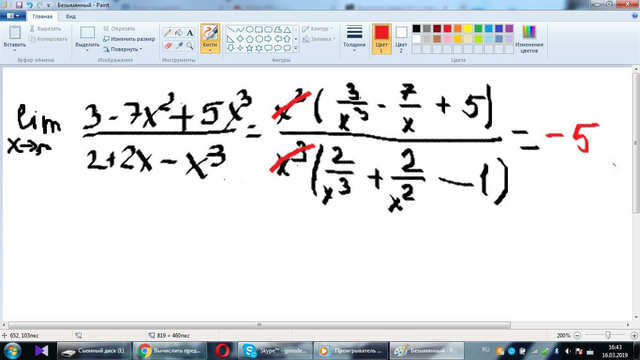Screen dimensions: 640x360
Task: Click the Resize image button
Action: click(x=129, y=39)
